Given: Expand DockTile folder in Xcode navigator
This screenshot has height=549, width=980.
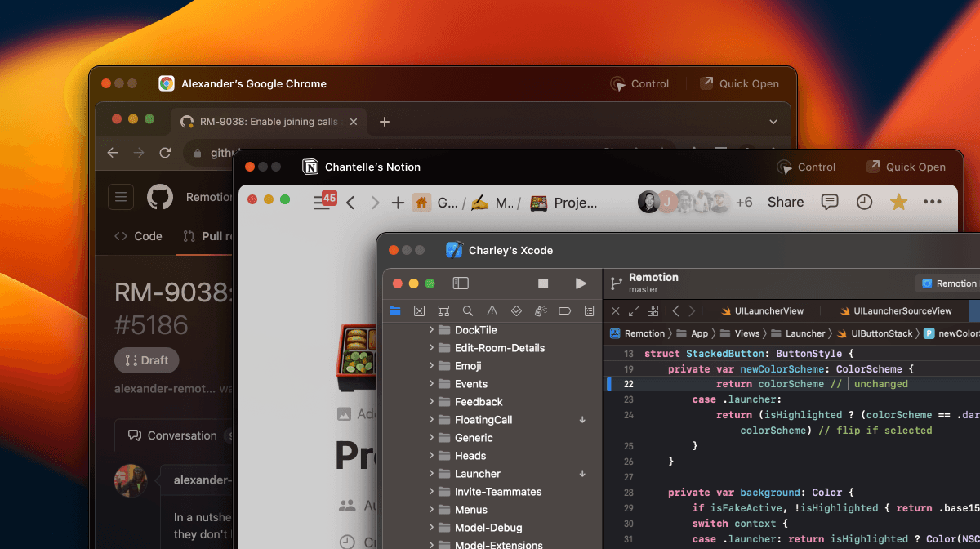Looking at the screenshot, I should [431, 330].
